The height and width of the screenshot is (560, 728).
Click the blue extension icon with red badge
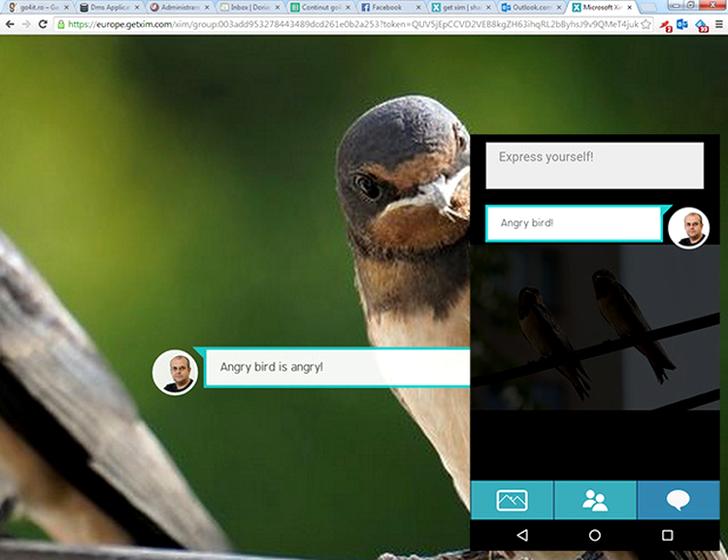tap(701, 25)
